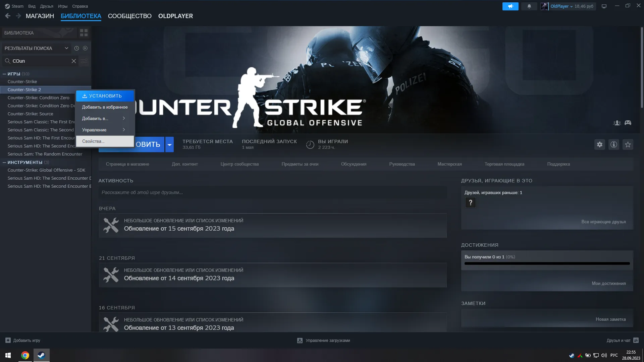Click the volume tray icon
The height and width of the screenshot is (362, 644).
(604, 355)
